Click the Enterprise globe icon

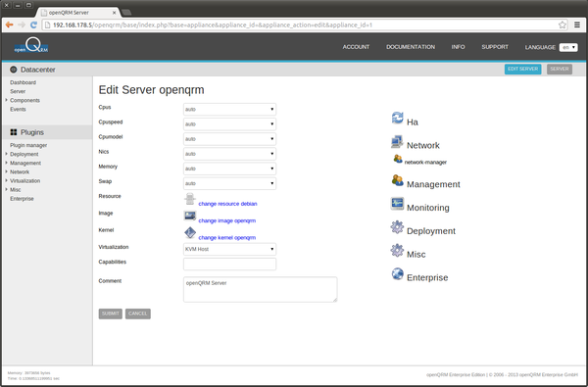tap(397, 273)
